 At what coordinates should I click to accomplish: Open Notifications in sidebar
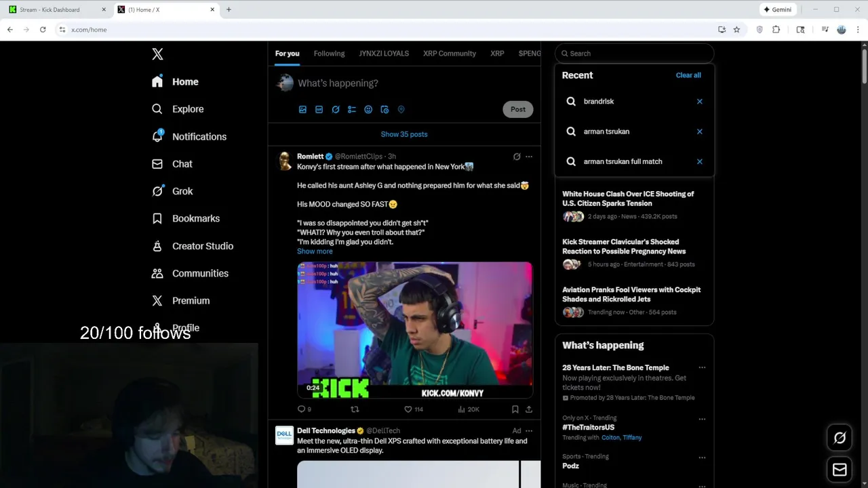click(189, 136)
